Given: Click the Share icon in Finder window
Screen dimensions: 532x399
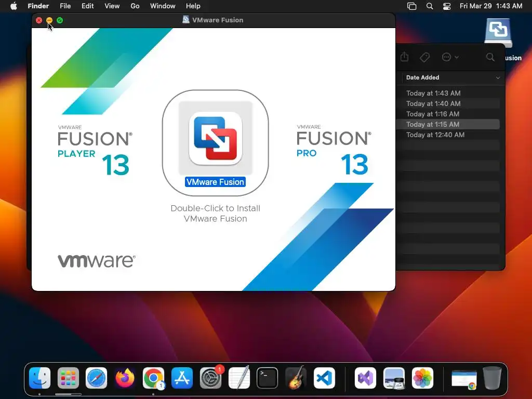Looking at the screenshot, I should click(404, 57).
